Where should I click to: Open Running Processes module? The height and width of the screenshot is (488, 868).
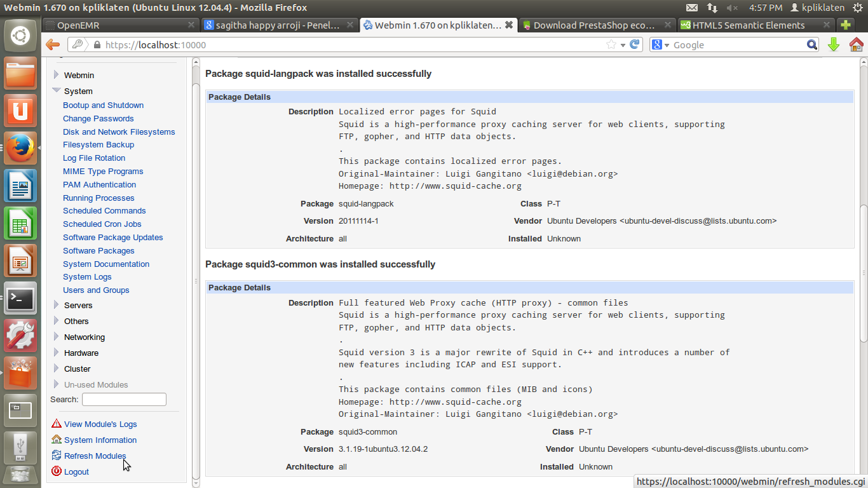(98, 198)
